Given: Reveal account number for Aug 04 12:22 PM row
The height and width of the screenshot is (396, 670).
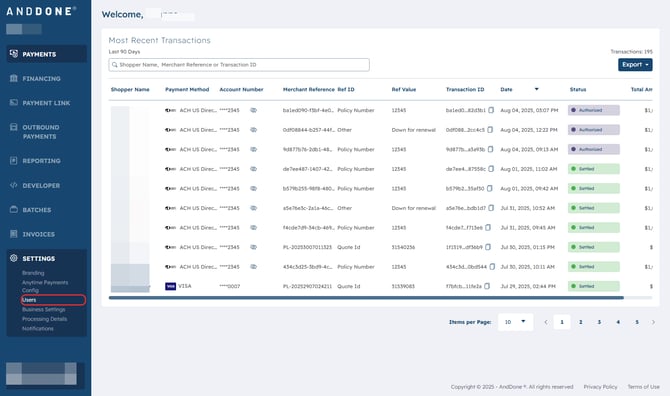Looking at the screenshot, I should coord(253,130).
